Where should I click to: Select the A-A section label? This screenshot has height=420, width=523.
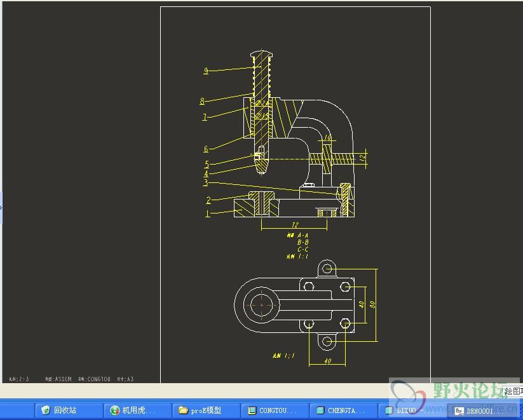click(x=303, y=235)
